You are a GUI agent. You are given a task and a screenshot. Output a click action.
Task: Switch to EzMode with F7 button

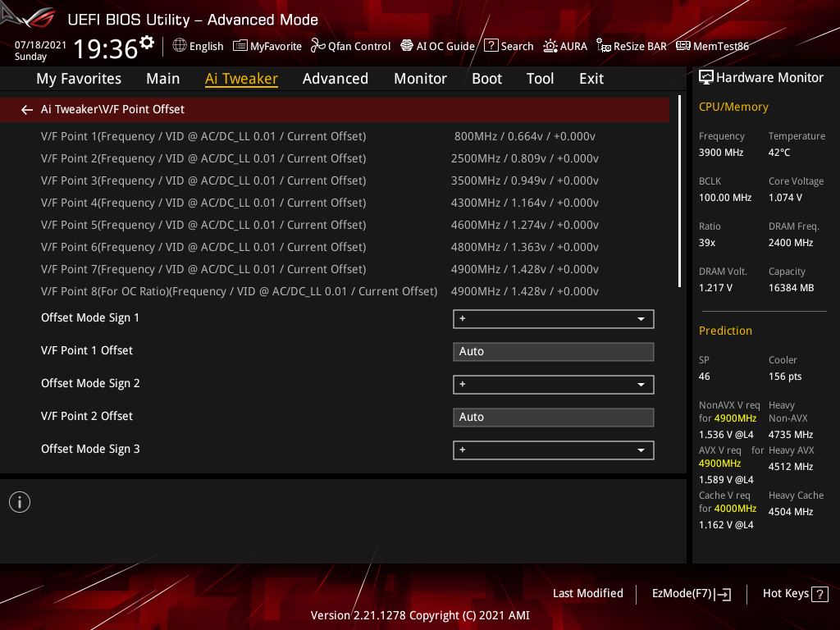(691, 593)
